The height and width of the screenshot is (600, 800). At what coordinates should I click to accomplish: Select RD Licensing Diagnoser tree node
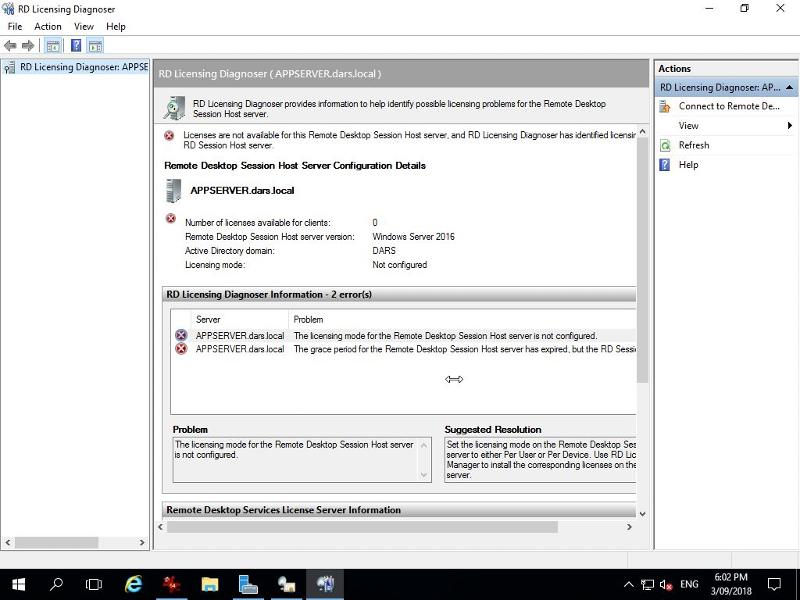click(76, 67)
